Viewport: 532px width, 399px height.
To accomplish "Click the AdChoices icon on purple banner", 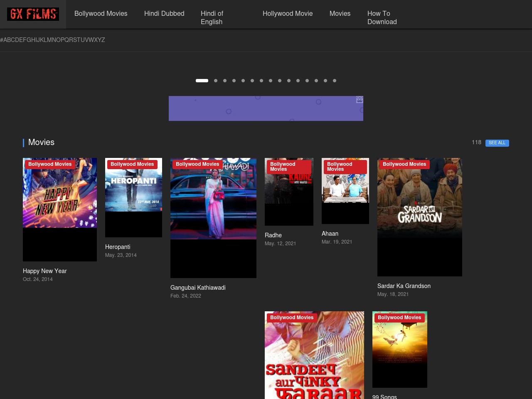I will (360, 100).
